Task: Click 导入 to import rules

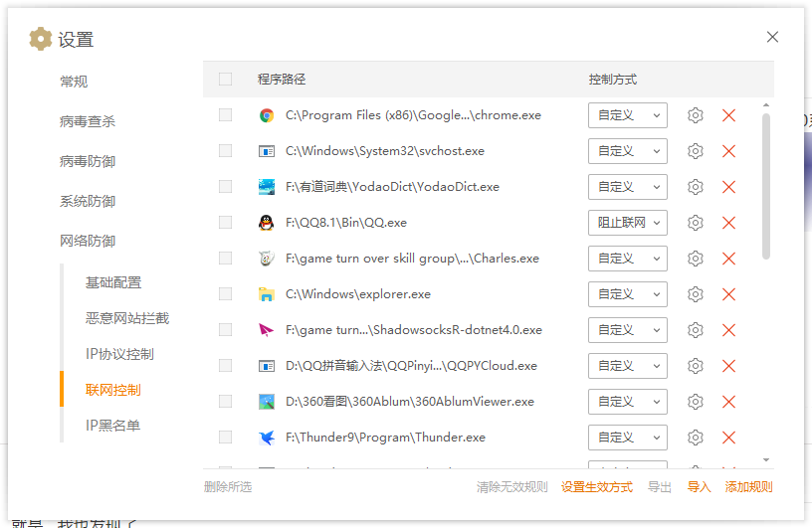Action: [x=699, y=487]
